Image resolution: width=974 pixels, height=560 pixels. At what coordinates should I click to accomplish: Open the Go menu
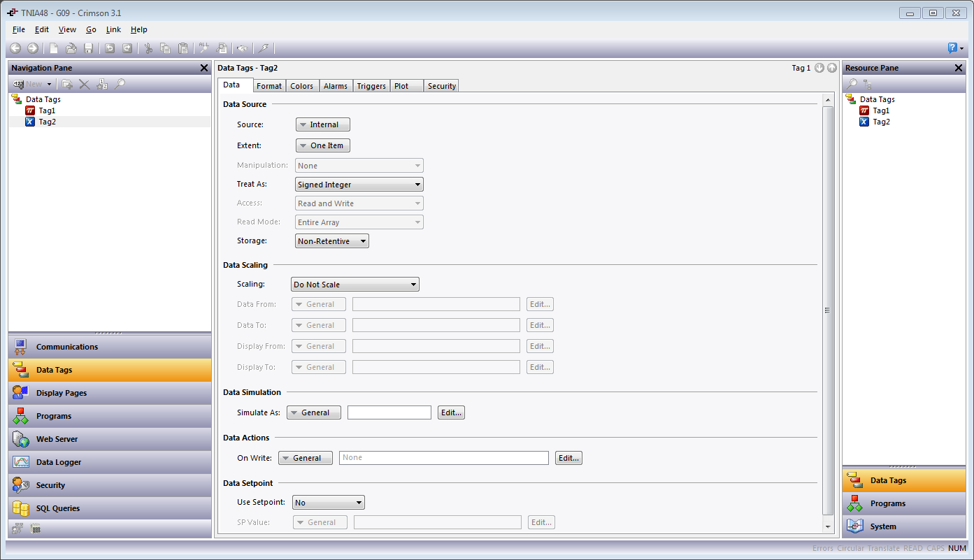point(91,29)
